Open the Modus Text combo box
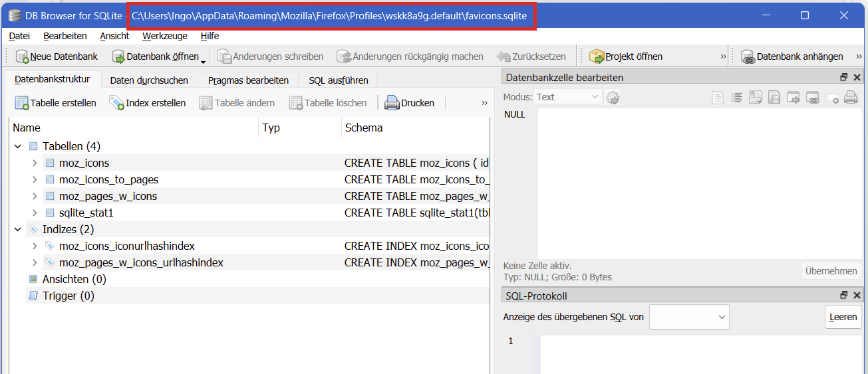The height and width of the screenshot is (374, 868). pos(569,97)
